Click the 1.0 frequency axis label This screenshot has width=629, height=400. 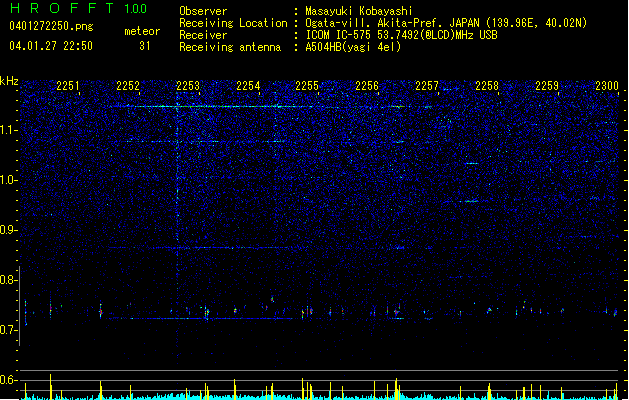(8, 180)
